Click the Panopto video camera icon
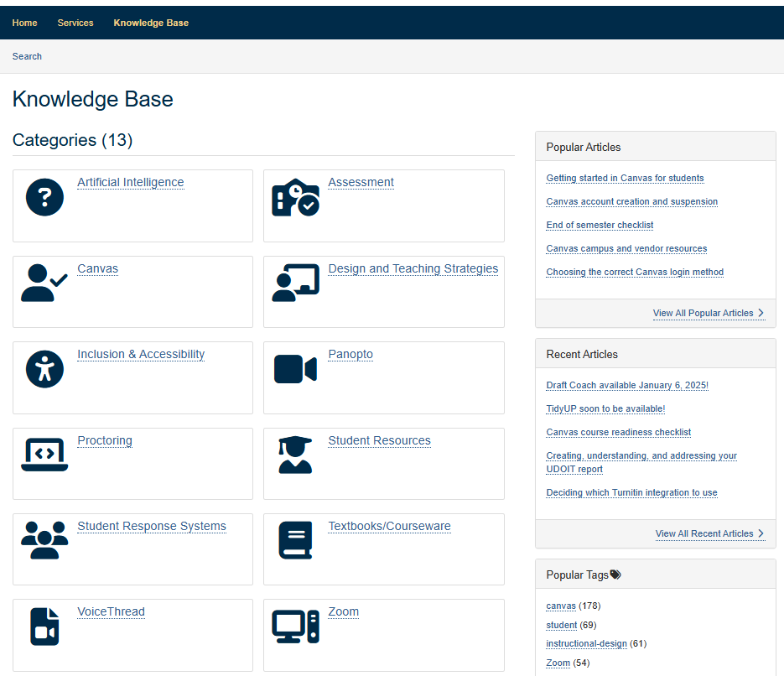The height and width of the screenshot is (676, 784). (x=295, y=370)
